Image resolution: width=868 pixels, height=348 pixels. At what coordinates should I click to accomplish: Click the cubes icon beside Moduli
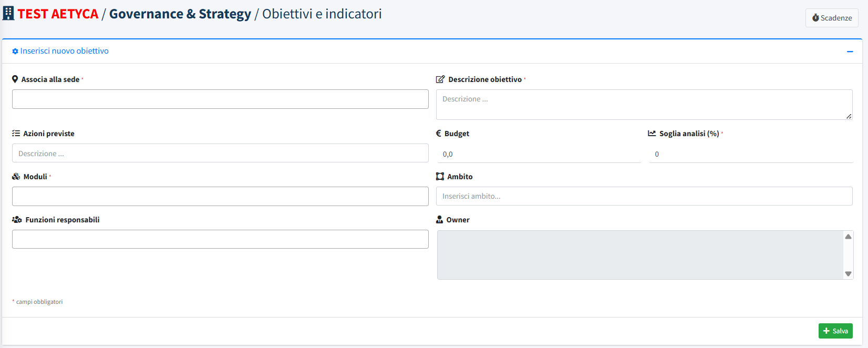[16, 177]
